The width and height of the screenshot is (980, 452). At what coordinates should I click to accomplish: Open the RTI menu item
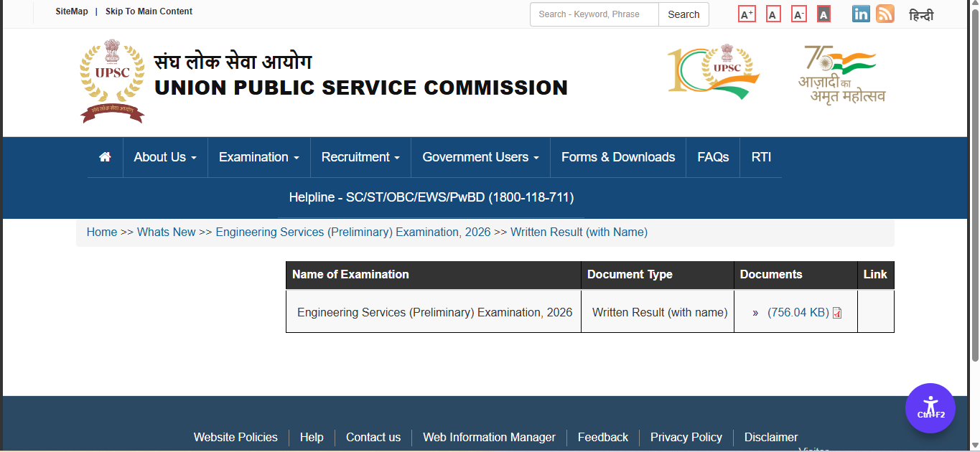click(760, 156)
